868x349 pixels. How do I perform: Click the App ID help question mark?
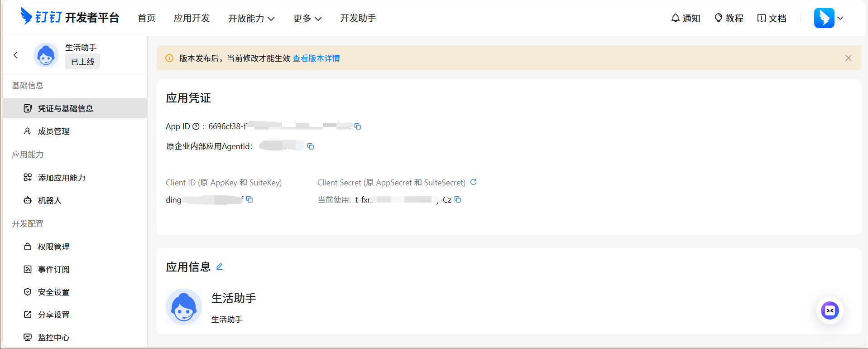tap(196, 126)
